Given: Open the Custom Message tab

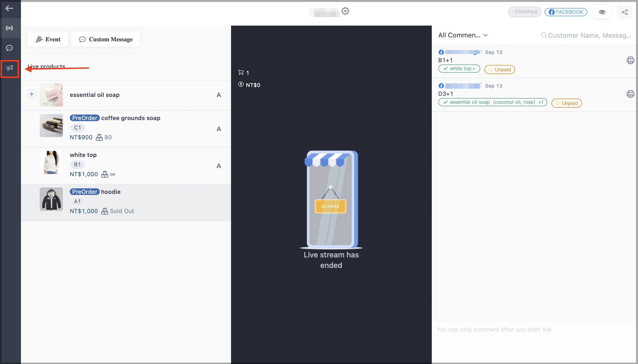Looking at the screenshot, I should click(x=106, y=39).
